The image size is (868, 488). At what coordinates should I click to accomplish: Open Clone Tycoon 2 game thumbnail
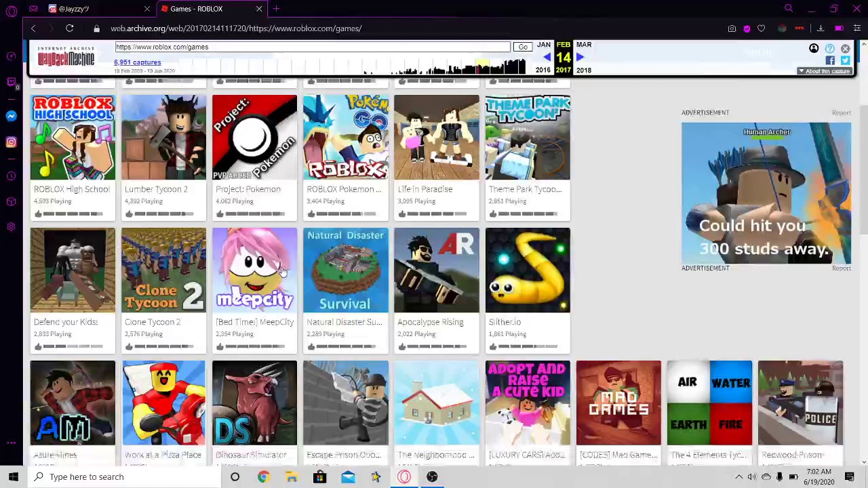coord(163,270)
